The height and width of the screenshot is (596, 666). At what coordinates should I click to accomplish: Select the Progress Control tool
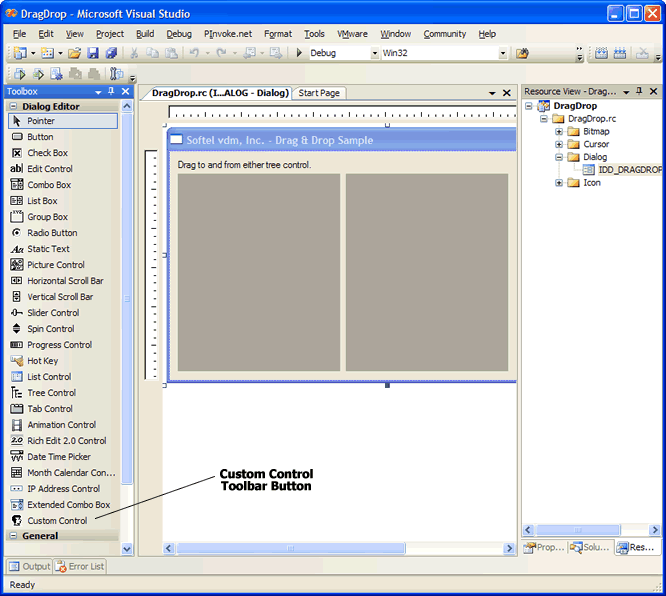59,345
